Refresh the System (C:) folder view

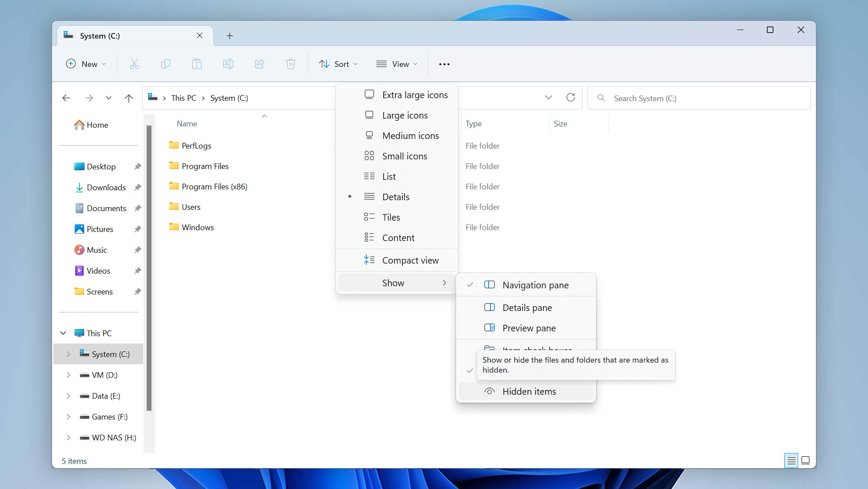pyautogui.click(x=570, y=98)
